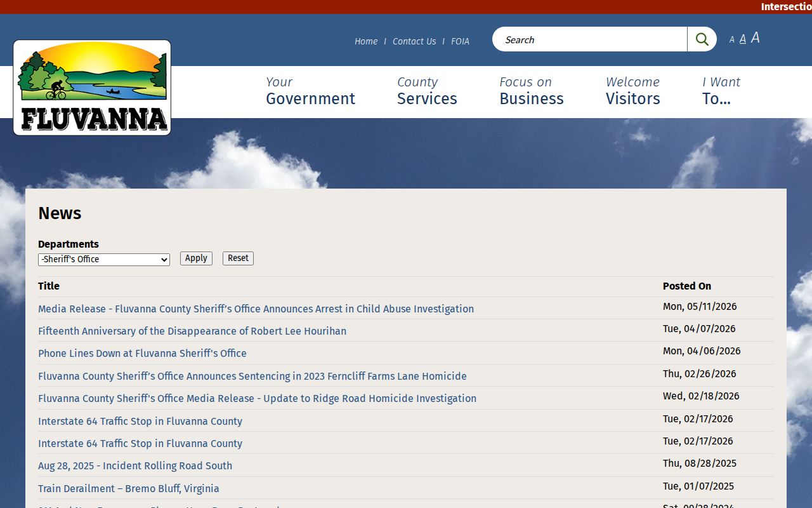The height and width of the screenshot is (508, 812).
Task: Open Robert Lee Hourihan anniversary article
Action: 192,331
